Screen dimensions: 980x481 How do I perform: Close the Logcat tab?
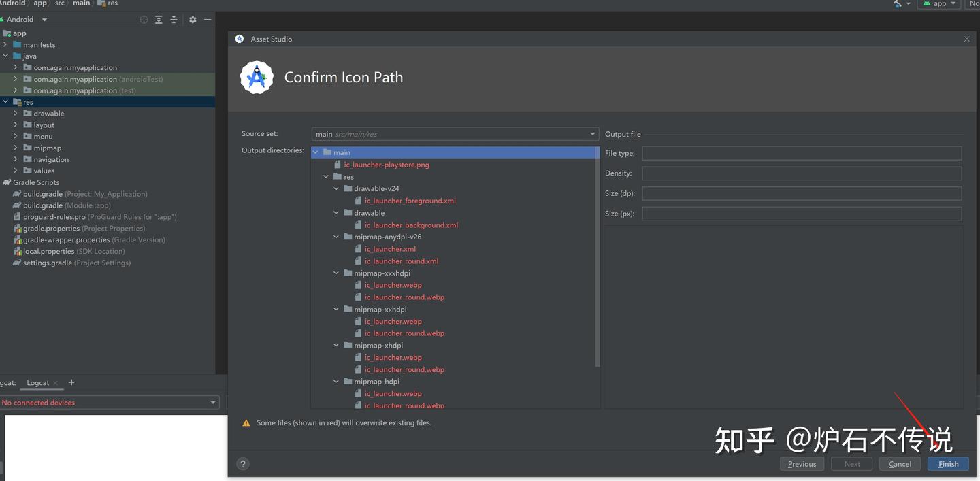pyautogui.click(x=56, y=383)
